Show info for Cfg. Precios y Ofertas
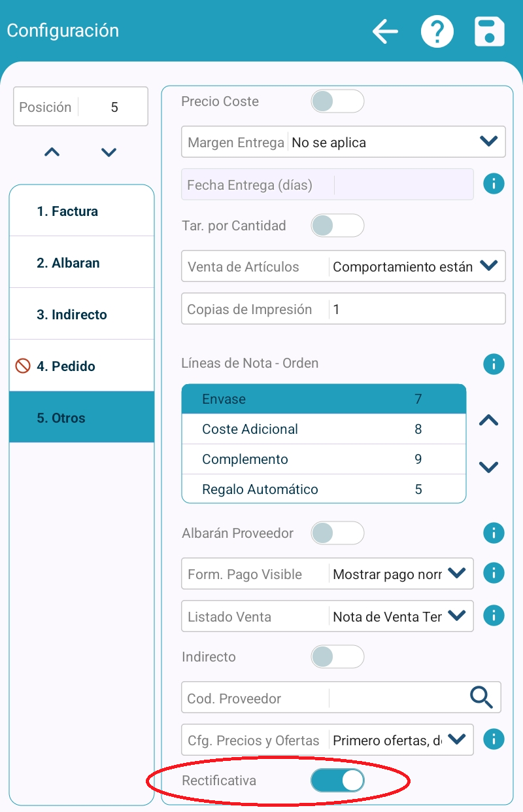 [x=494, y=739]
